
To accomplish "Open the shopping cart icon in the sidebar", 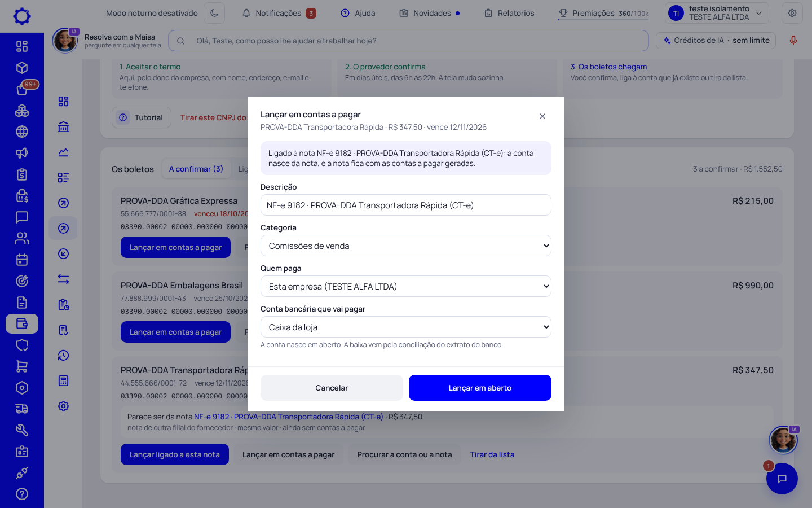I will coord(22,366).
